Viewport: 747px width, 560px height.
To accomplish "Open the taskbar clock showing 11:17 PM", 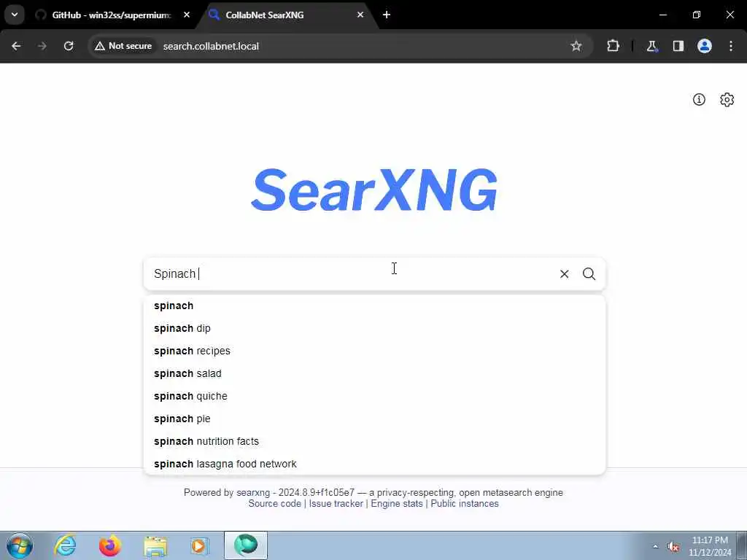I will pyautogui.click(x=710, y=546).
